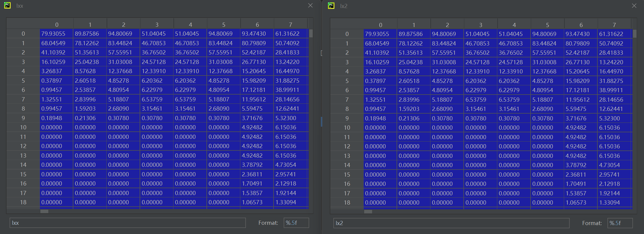
Task: Click the Format field in the Ixx window
Action: [x=296, y=223]
